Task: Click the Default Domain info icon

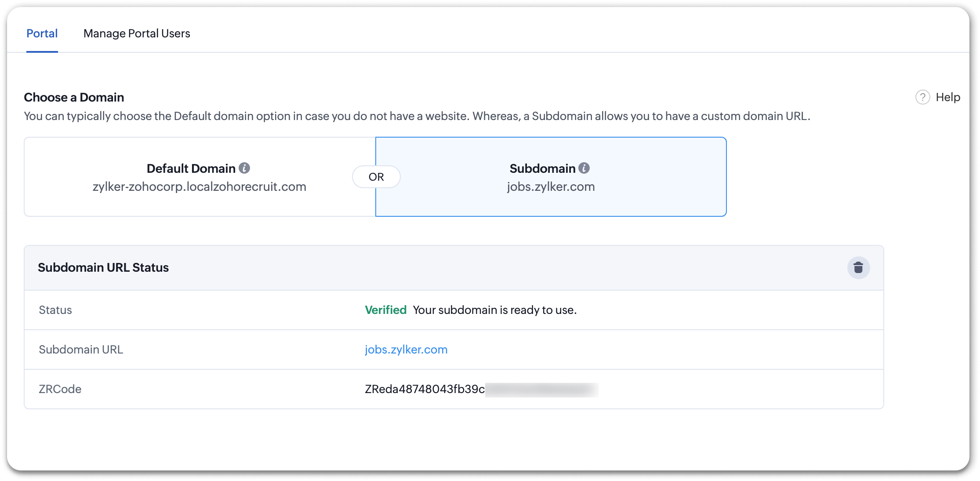Action: (x=244, y=168)
